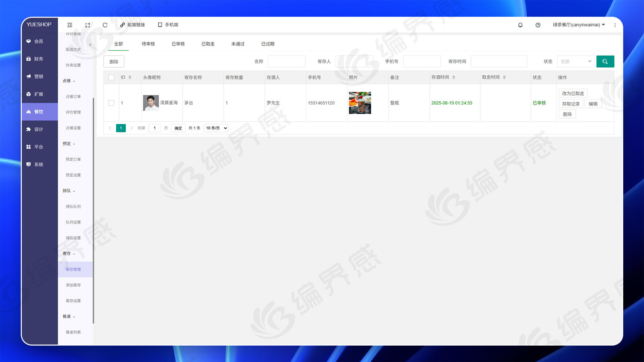Image resolution: width=644 pixels, height=362 pixels.
Task: Open the notification bell
Action: coord(520,25)
